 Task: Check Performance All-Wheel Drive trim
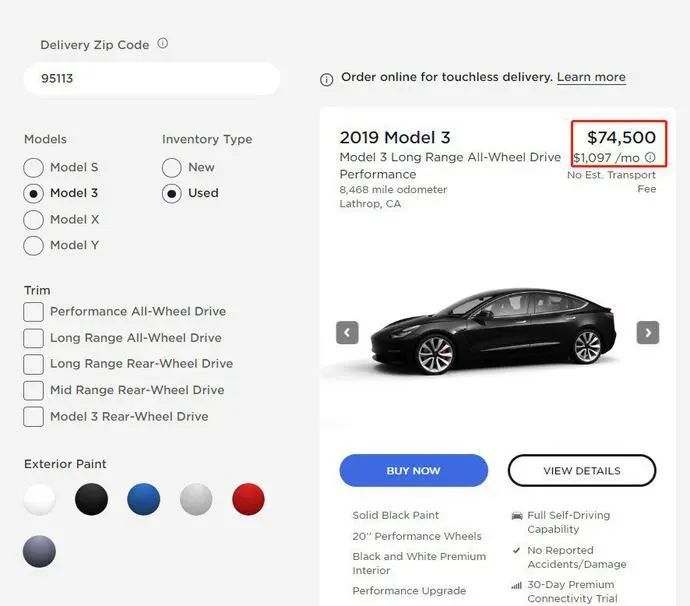pyautogui.click(x=34, y=312)
